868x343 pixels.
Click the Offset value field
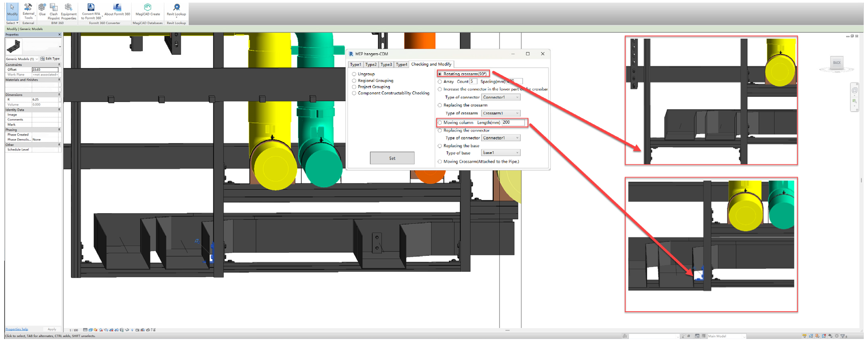tap(45, 70)
